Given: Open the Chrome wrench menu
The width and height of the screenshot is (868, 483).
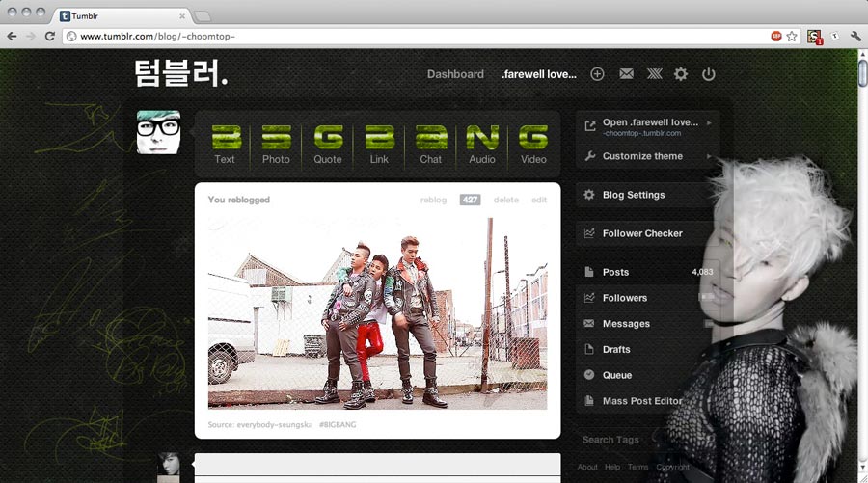Looking at the screenshot, I should coord(855,37).
